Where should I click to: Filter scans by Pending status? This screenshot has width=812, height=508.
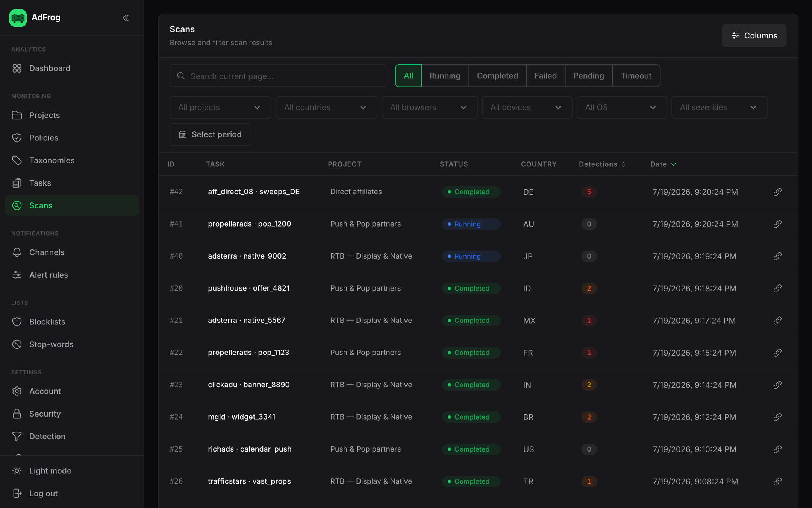click(589, 76)
